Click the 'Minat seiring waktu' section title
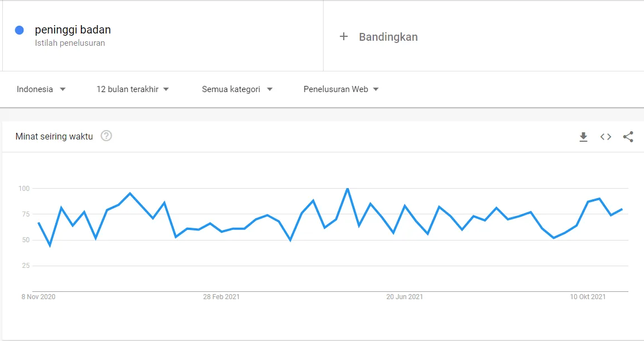Screen dimensions: 644x341 click(54, 136)
